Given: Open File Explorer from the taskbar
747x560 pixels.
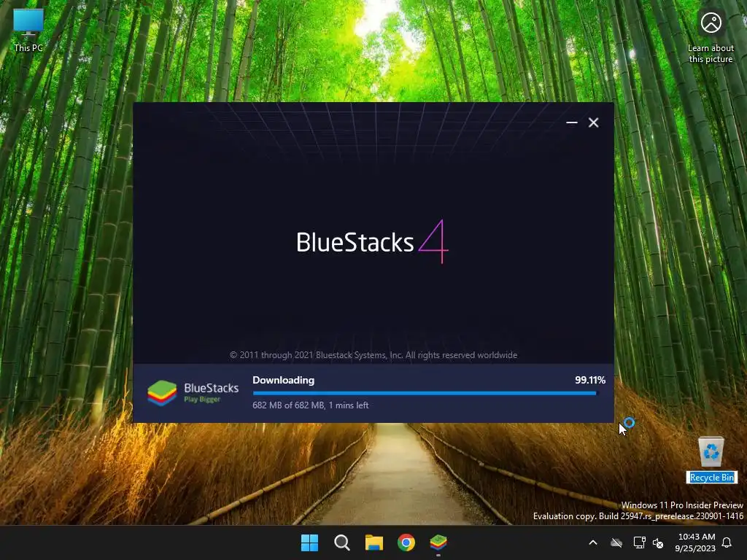Looking at the screenshot, I should click(x=374, y=542).
